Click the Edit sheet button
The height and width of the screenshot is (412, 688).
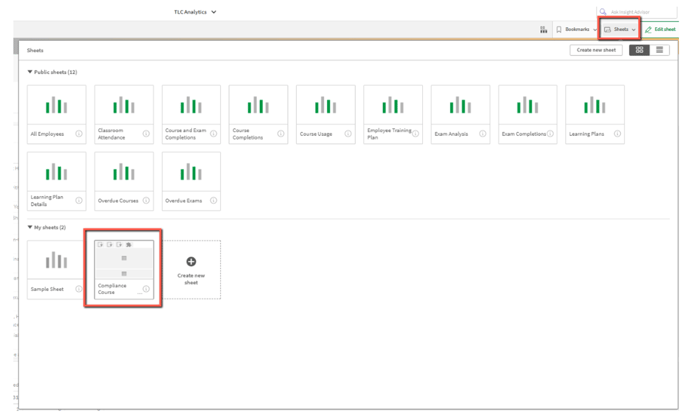coord(661,30)
